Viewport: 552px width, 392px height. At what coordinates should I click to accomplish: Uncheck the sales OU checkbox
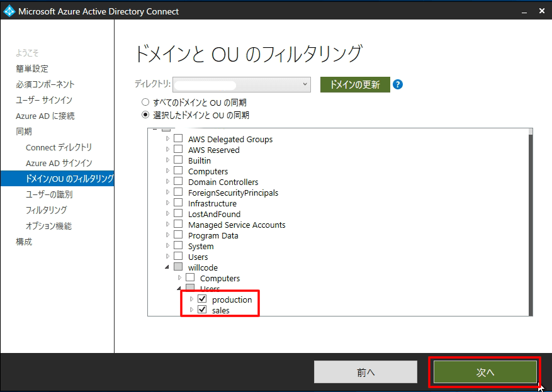coord(202,310)
